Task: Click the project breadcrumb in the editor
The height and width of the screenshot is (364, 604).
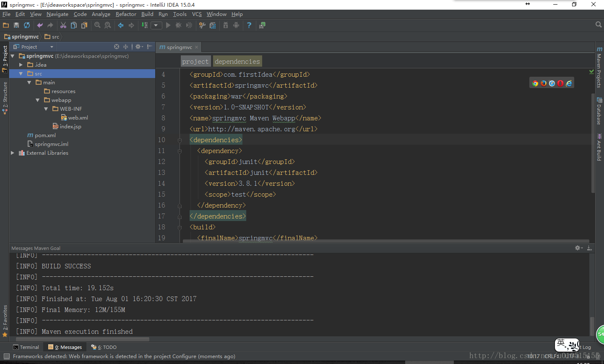Action: pos(195,61)
